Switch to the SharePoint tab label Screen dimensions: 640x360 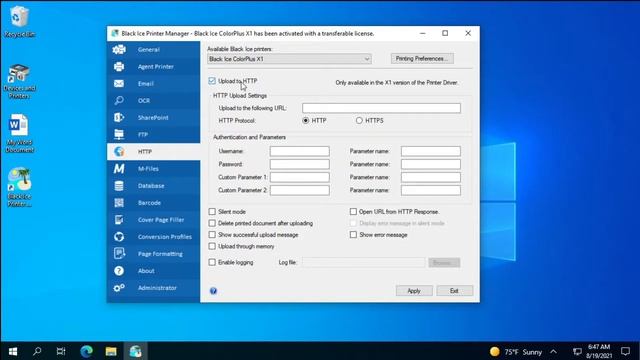[x=153, y=118]
